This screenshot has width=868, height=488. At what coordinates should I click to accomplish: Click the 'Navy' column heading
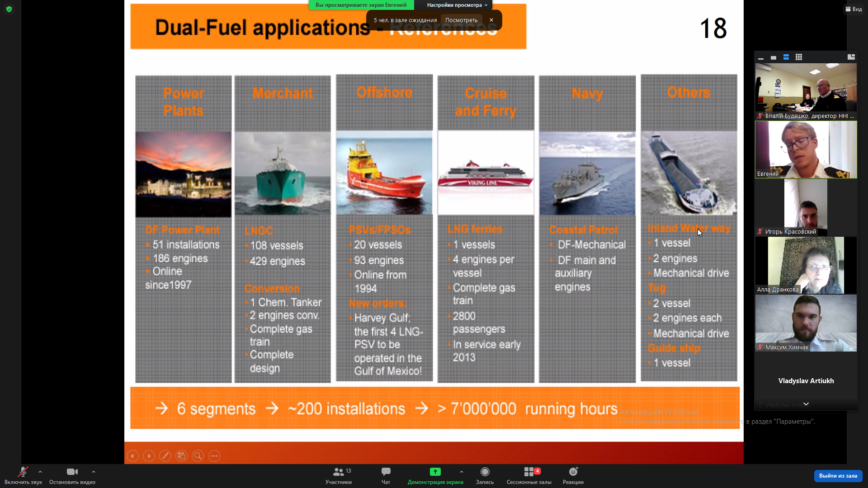click(x=587, y=93)
